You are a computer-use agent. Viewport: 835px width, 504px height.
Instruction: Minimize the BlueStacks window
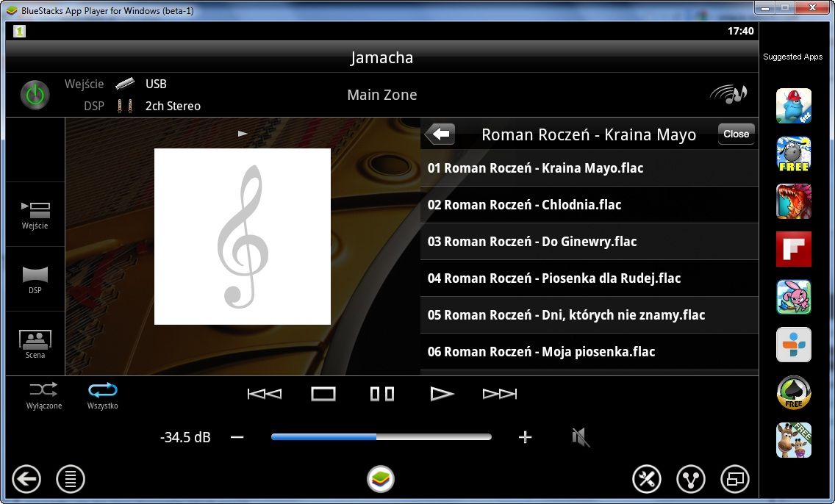coord(765,8)
